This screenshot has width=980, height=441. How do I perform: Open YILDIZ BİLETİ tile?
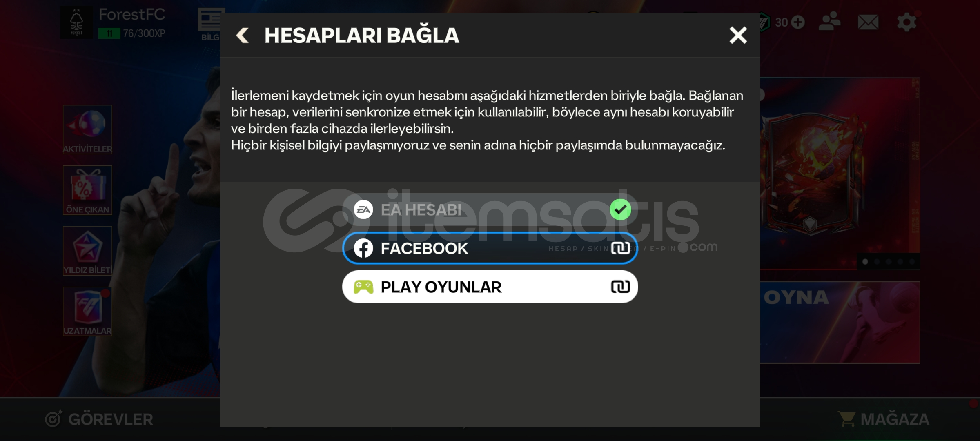[x=87, y=251]
